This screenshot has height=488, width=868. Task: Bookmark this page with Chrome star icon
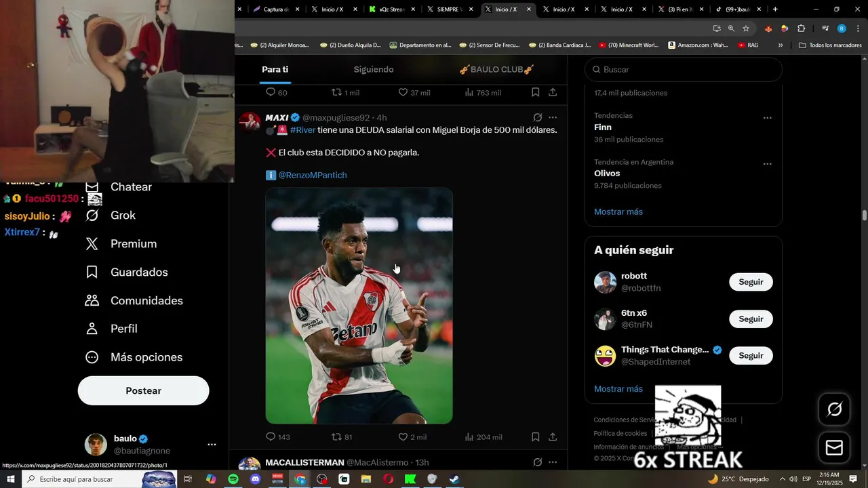[746, 28]
